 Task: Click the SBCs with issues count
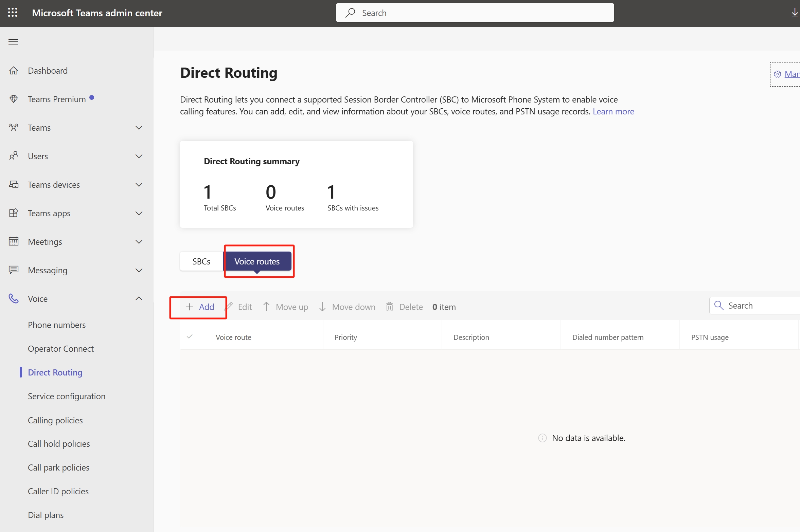331,192
